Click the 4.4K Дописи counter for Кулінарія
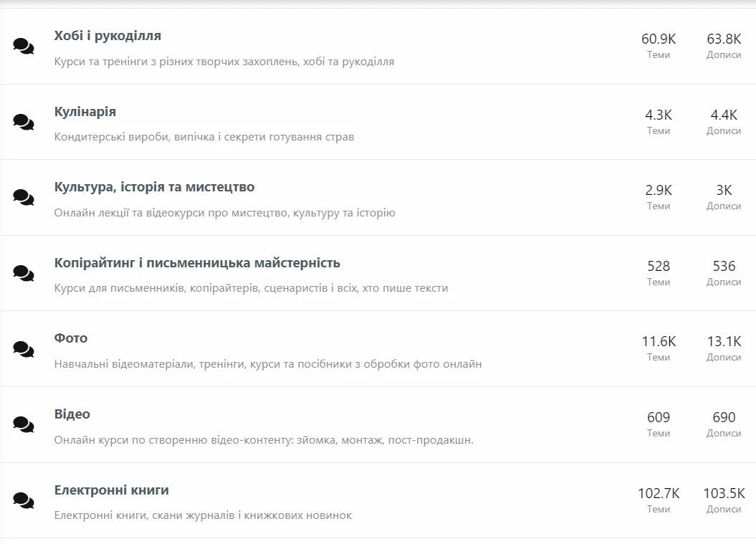This screenshot has width=756, height=544. pyautogui.click(x=725, y=116)
